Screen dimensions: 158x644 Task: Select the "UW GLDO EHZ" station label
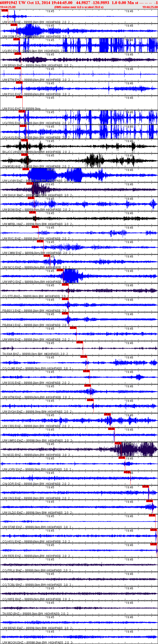pos(13,513)
